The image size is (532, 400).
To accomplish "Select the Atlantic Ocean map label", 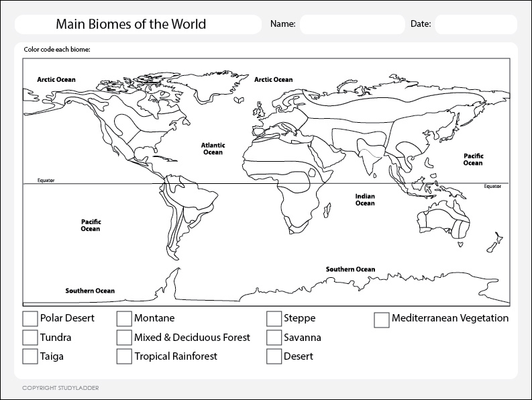I will click(213, 148).
